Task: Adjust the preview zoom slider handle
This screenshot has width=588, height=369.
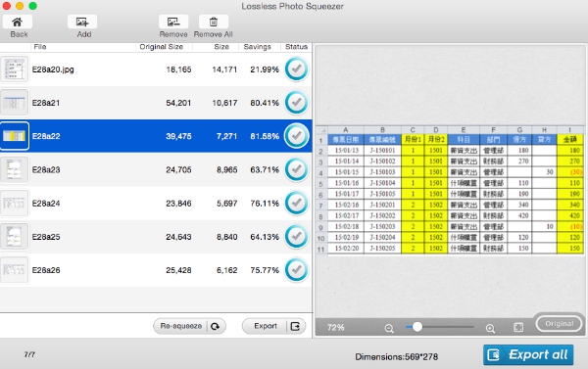Action: 417,327
